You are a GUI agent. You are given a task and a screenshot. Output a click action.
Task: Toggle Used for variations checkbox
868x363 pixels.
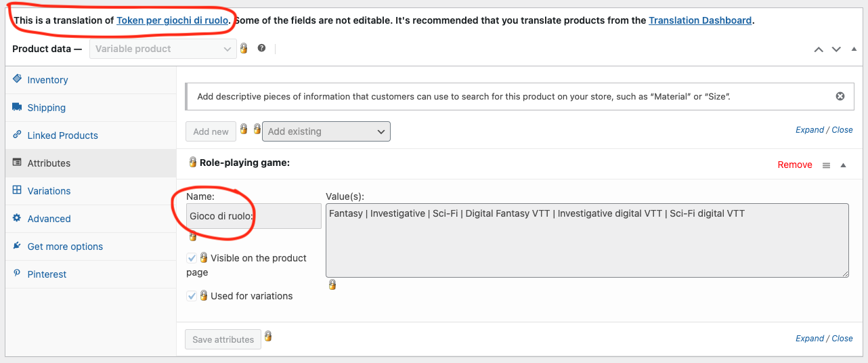click(192, 296)
